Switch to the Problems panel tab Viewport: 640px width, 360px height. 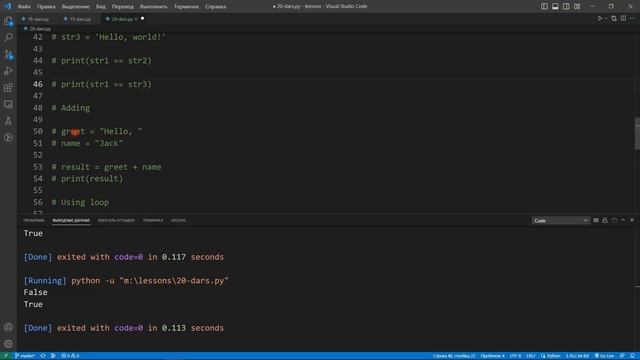[x=33, y=220]
